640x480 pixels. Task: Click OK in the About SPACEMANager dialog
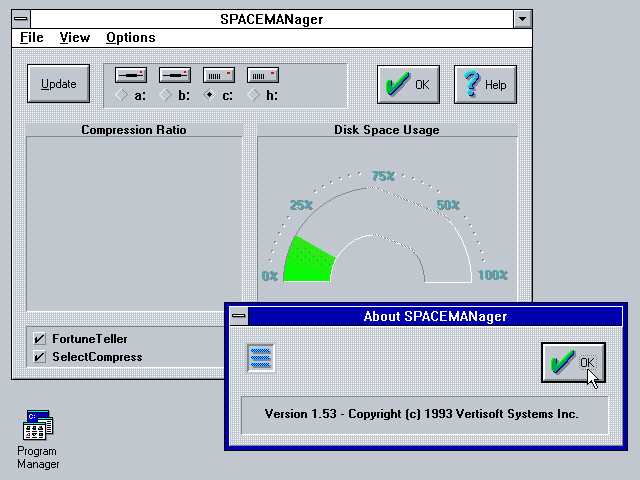tap(573, 362)
